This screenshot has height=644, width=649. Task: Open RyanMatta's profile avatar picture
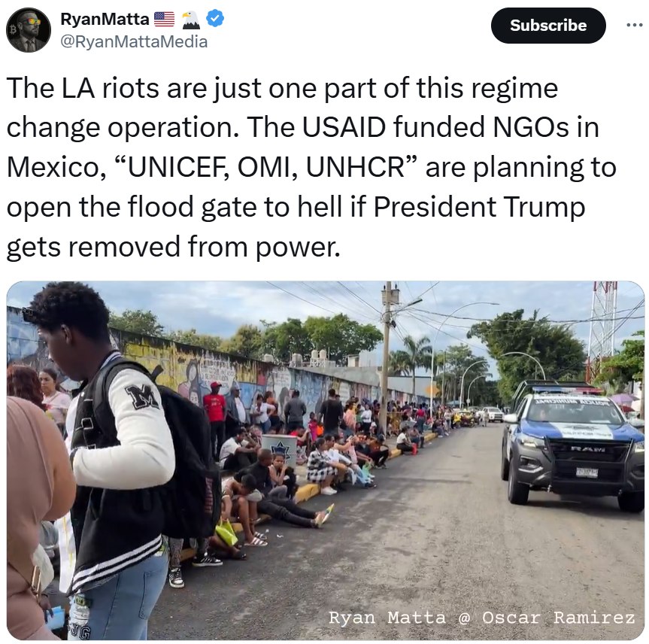tap(29, 30)
